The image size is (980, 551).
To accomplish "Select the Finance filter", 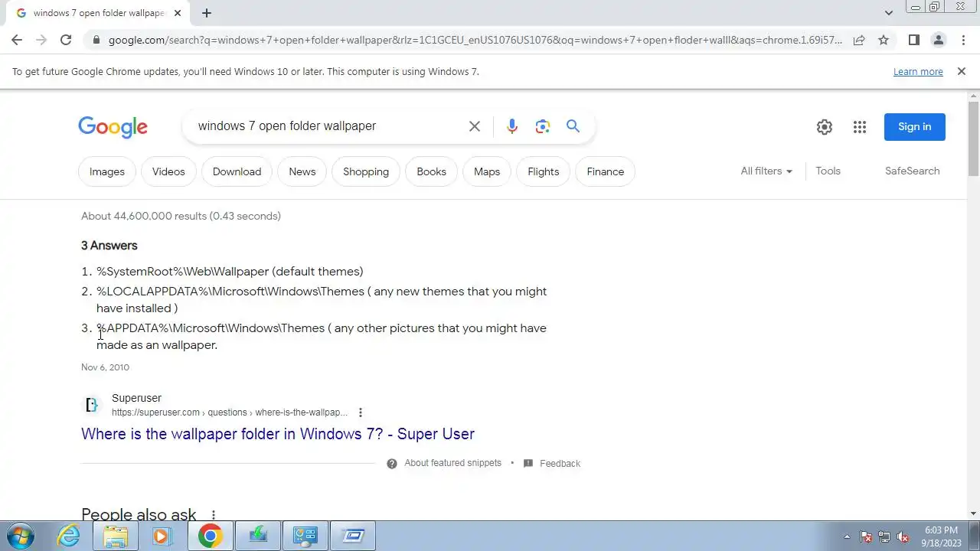I will [x=605, y=171].
